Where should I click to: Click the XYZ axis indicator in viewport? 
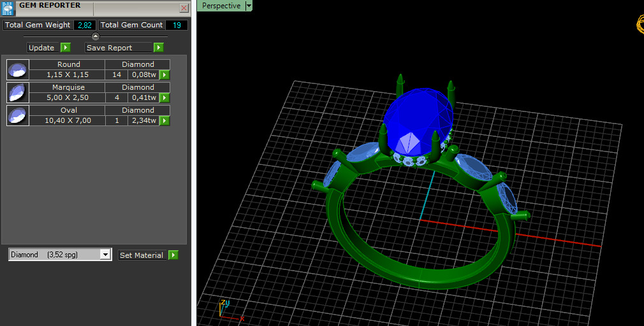tap(231, 310)
